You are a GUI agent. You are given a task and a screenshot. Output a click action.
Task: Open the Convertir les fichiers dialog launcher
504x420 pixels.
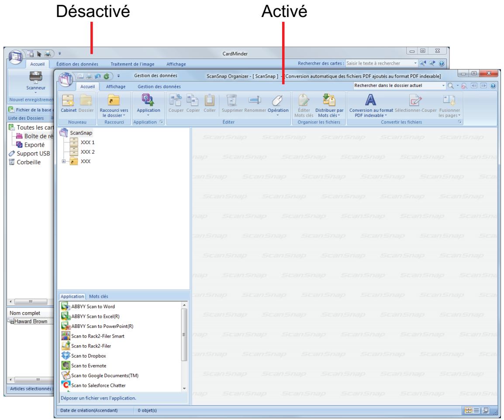coord(459,122)
